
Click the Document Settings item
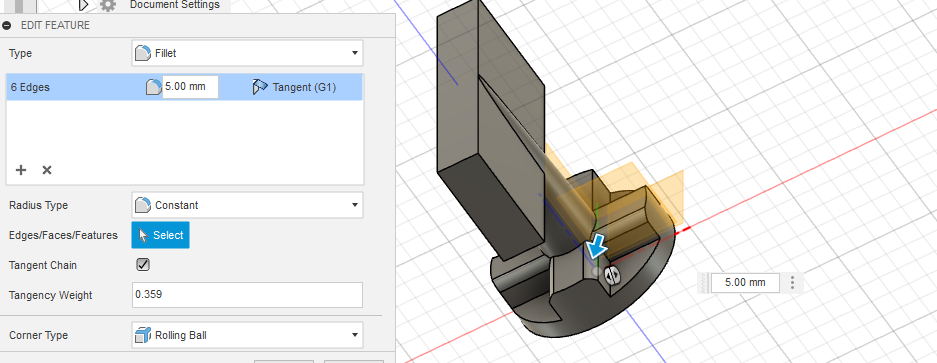(x=174, y=5)
